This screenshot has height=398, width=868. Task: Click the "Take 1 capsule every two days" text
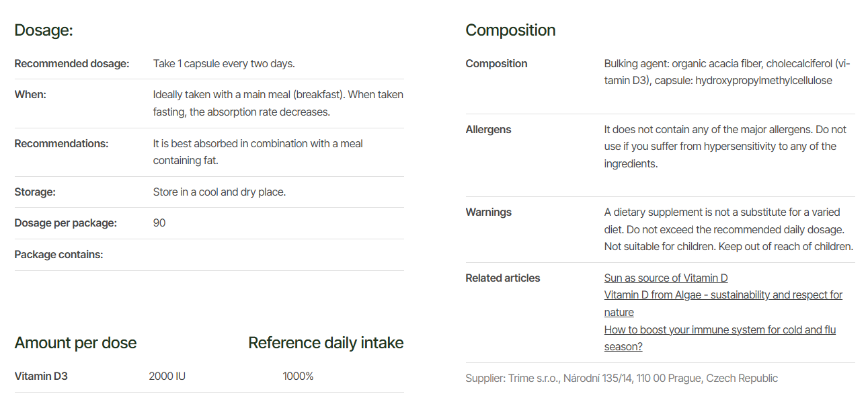tap(224, 64)
